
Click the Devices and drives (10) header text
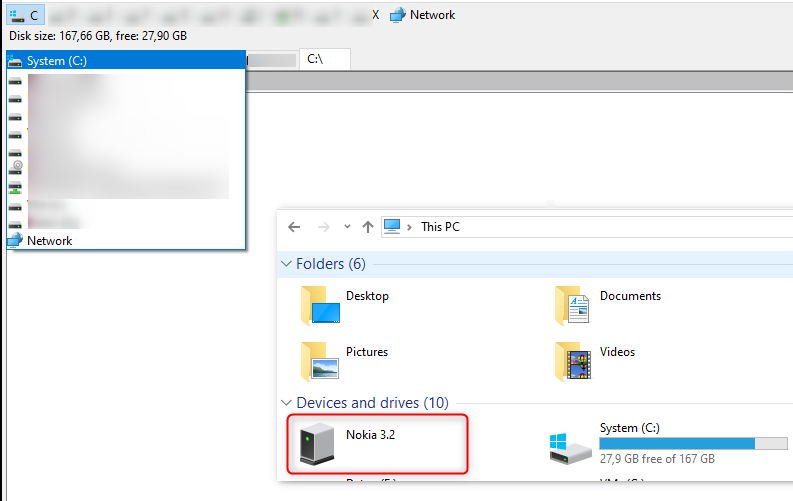[373, 403]
